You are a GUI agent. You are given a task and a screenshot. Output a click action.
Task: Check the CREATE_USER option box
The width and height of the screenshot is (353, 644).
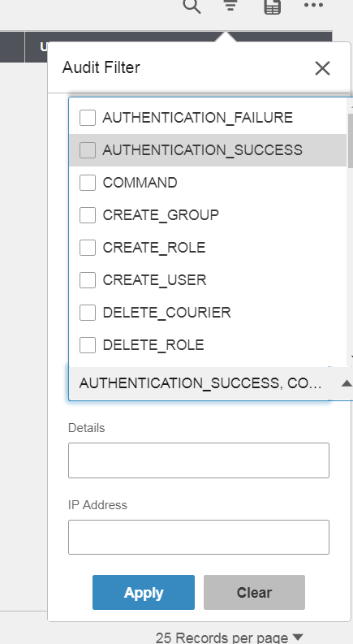click(88, 280)
